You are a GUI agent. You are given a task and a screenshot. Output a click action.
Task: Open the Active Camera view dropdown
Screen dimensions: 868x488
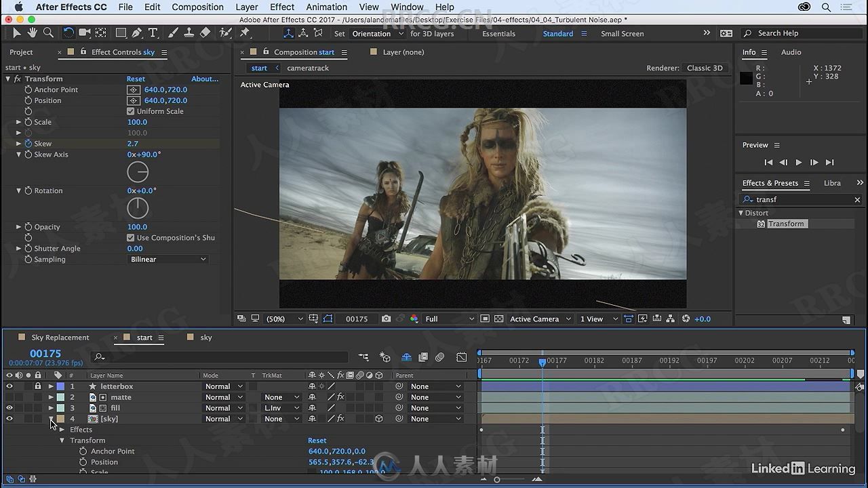point(542,319)
